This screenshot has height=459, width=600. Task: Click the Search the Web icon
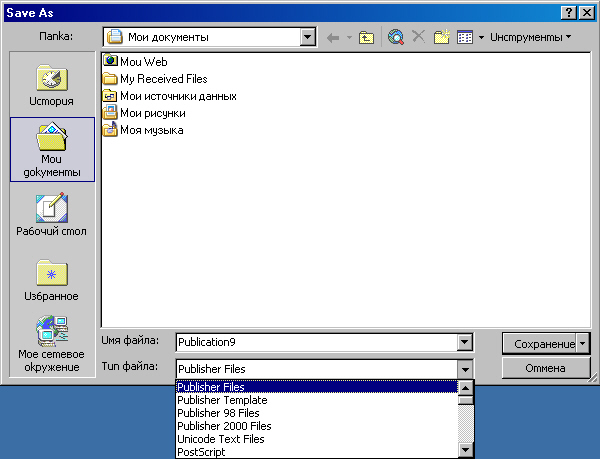pos(396,37)
